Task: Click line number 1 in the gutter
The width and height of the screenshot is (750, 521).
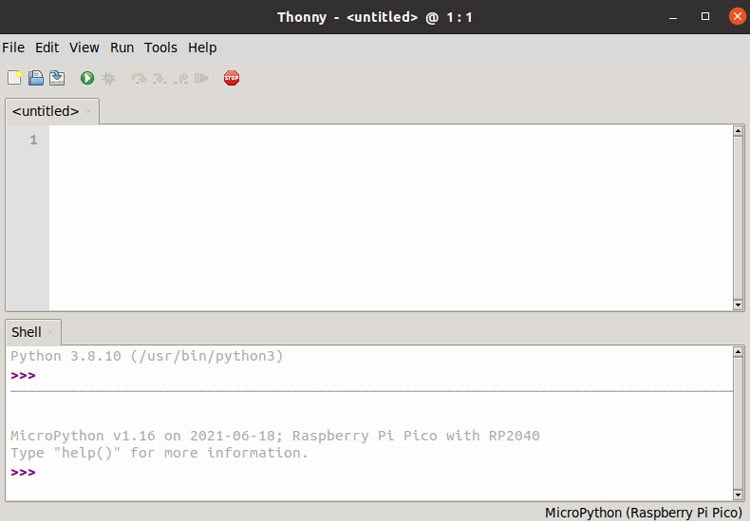Action: pyautogui.click(x=33, y=140)
